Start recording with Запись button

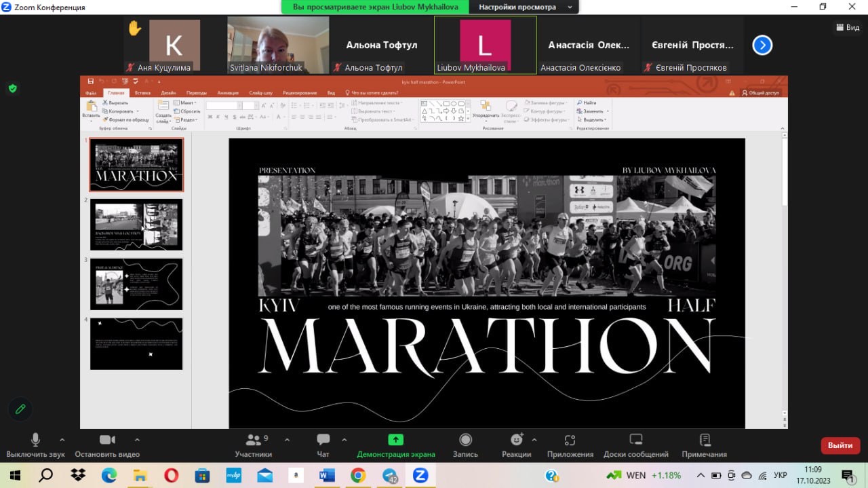465,445
